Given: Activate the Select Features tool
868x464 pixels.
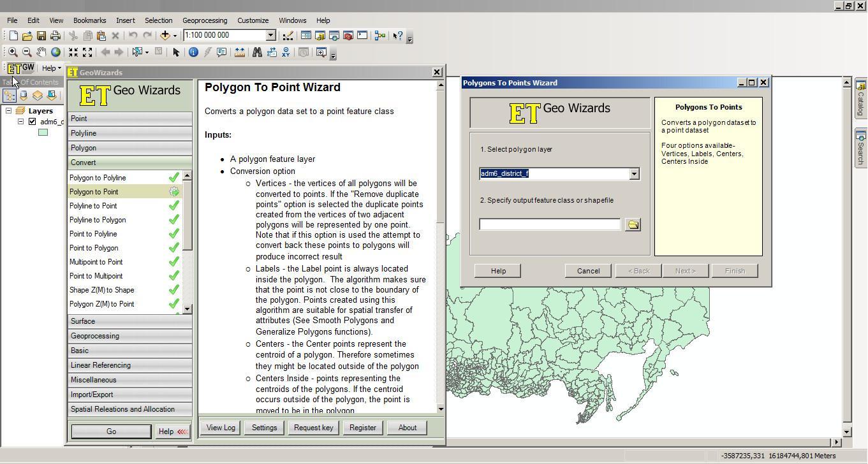Looking at the screenshot, I should click(x=136, y=52).
